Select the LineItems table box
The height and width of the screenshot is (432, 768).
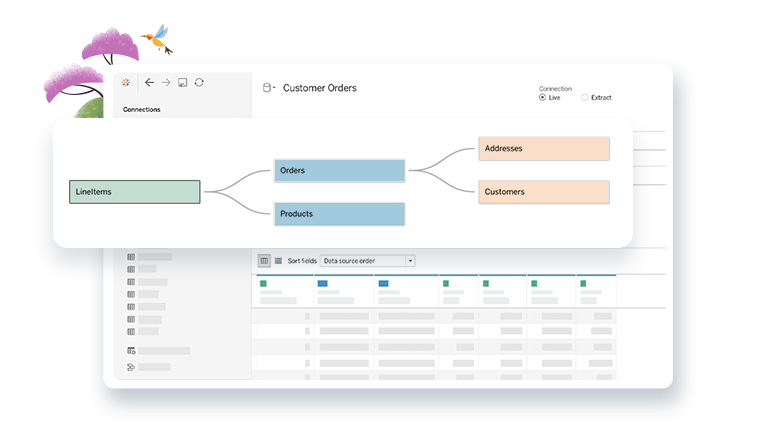(x=135, y=192)
